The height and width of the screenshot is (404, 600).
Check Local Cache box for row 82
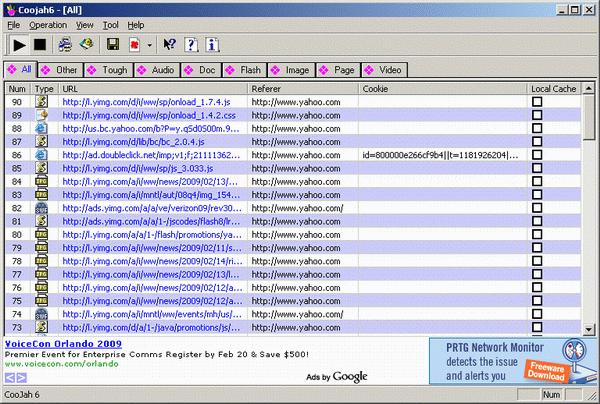(537, 208)
